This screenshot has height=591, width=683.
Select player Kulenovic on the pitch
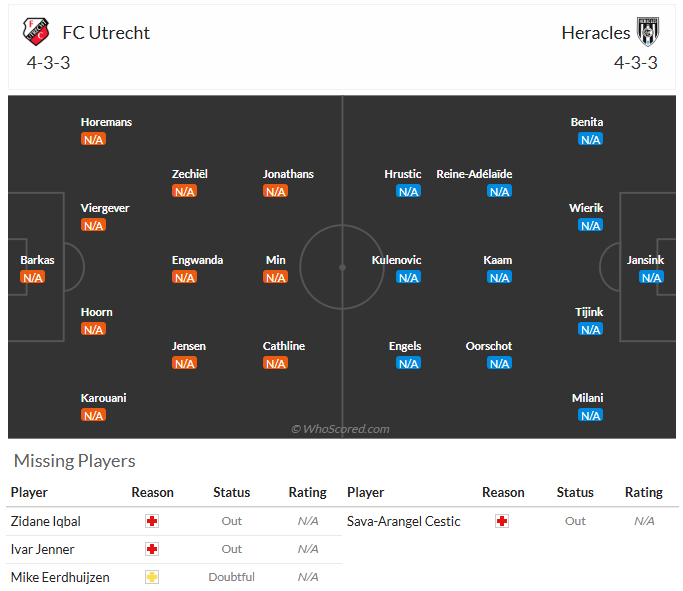[x=396, y=260]
